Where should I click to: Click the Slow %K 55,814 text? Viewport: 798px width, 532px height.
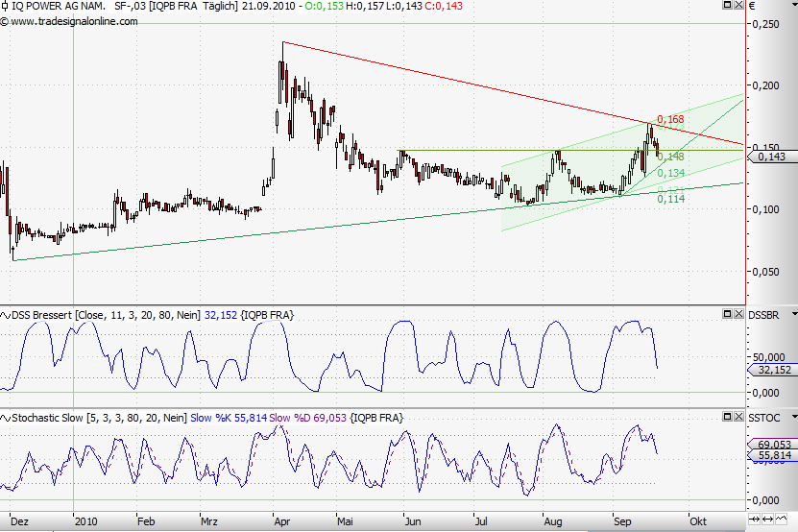pos(229,418)
